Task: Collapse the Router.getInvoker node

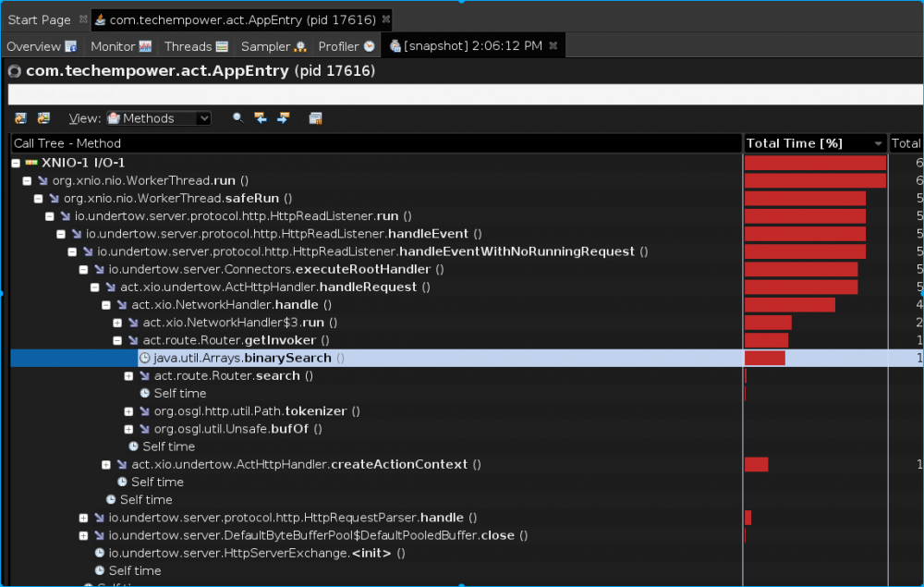Action: coord(117,340)
